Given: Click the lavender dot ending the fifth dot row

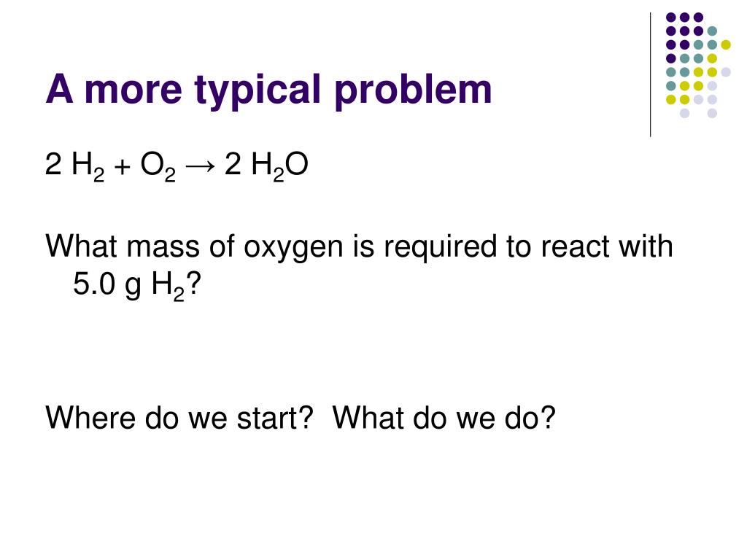Looking at the screenshot, I should (726, 72).
